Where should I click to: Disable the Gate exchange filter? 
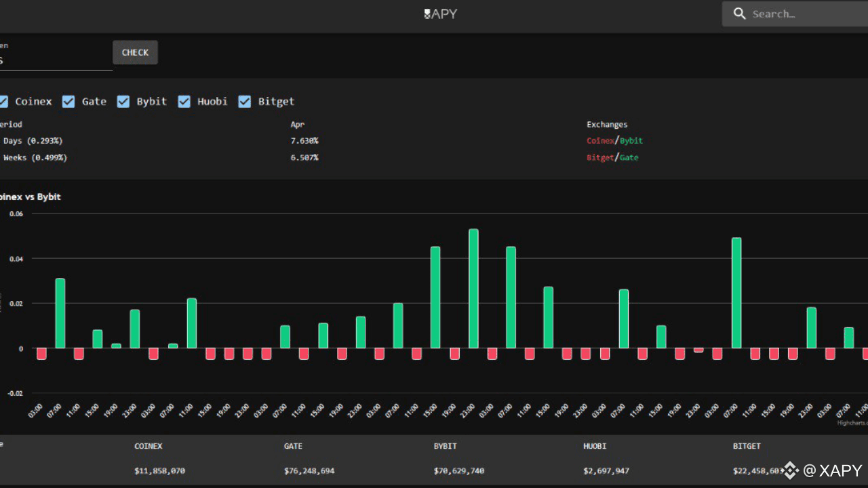pos(68,101)
